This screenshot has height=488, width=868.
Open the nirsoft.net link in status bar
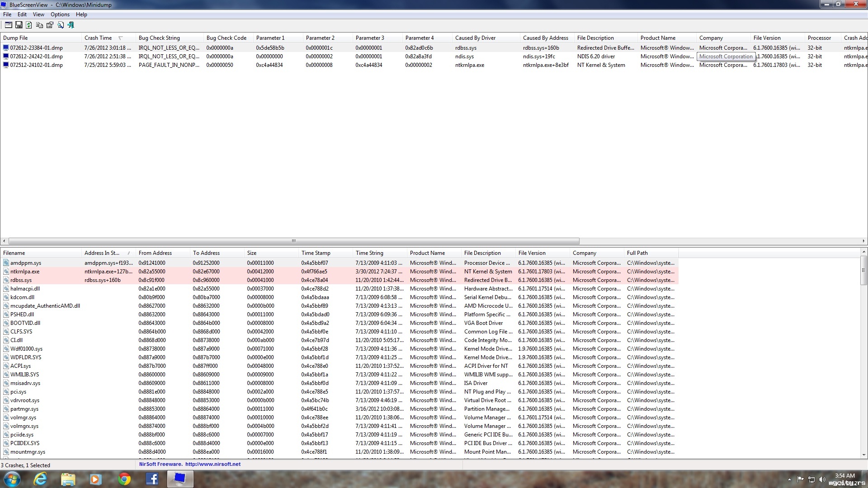click(212, 464)
